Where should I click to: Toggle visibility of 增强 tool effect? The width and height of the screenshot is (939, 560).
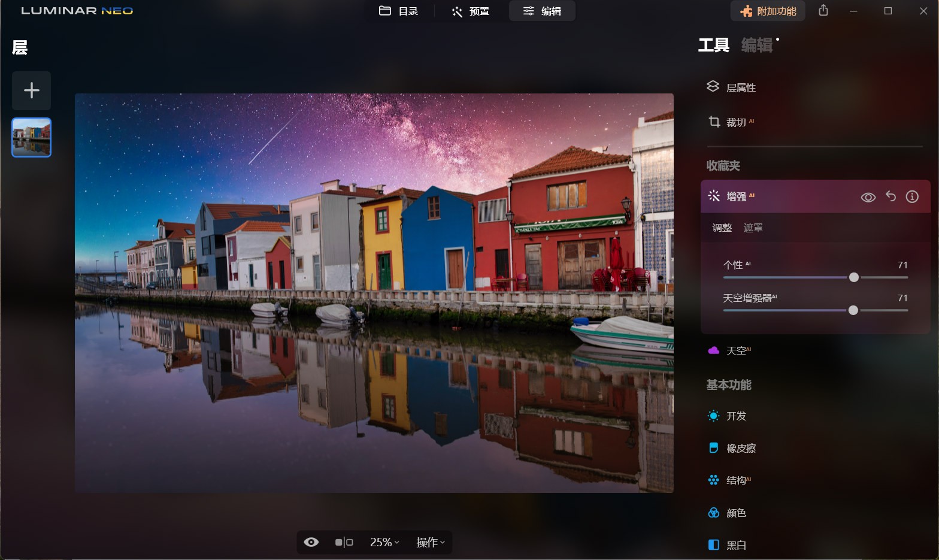pyautogui.click(x=868, y=197)
